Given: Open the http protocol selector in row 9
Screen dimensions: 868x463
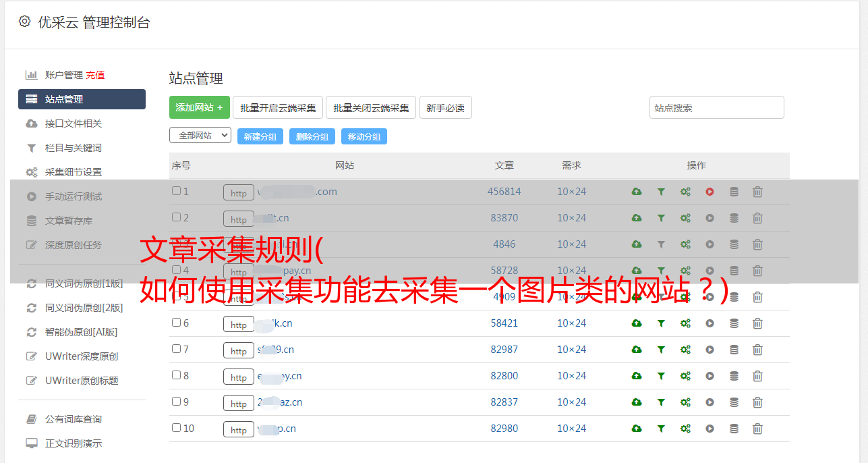Looking at the screenshot, I should [x=239, y=403].
